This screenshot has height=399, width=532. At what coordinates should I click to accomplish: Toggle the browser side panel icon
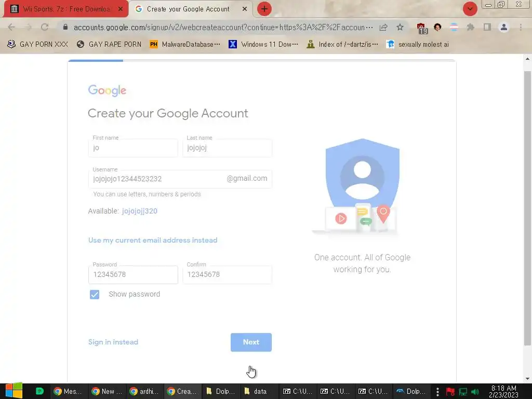(487, 27)
